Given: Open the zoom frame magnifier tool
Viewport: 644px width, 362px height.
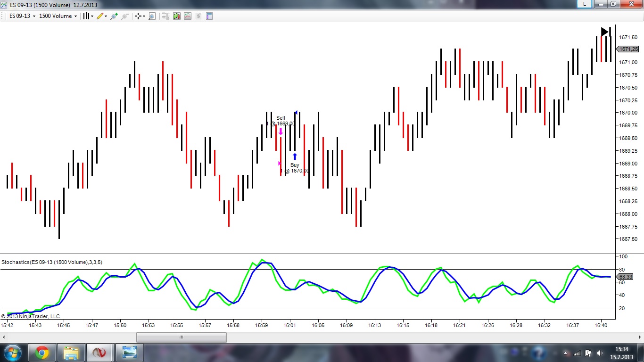Looking at the screenshot, I should 152,16.
